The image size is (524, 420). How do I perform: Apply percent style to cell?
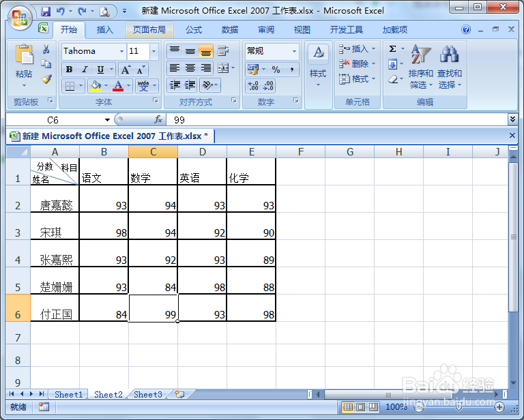point(276,70)
